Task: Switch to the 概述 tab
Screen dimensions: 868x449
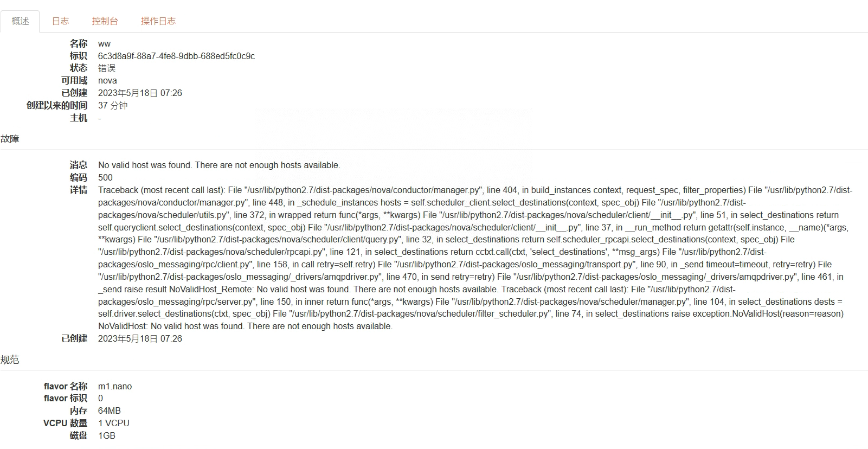Action: [x=20, y=21]
